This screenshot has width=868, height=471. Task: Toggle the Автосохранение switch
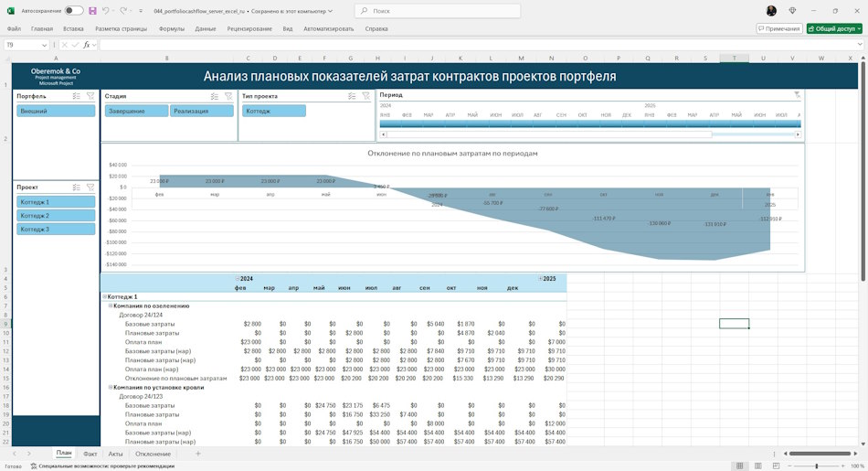tap(74, 11)
